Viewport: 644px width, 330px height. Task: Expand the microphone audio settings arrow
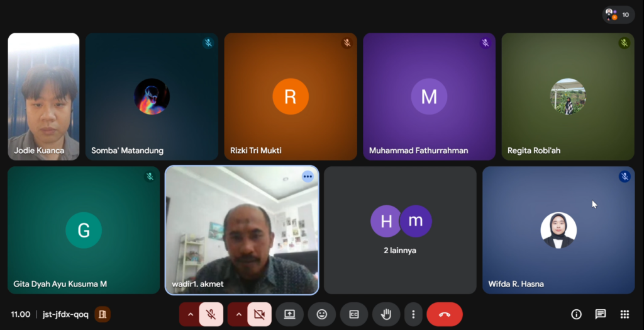coord(189,314)
